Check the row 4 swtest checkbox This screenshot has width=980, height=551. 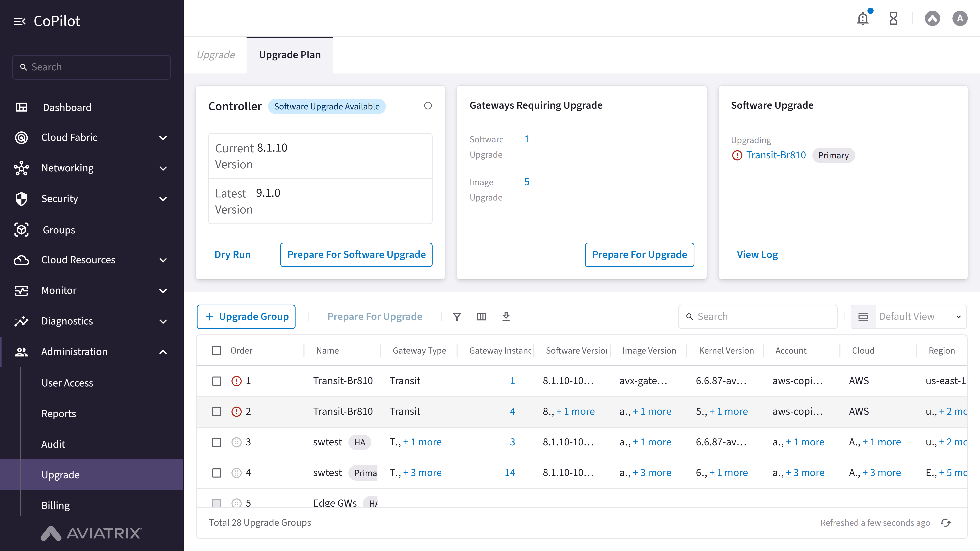click(216, 473)
